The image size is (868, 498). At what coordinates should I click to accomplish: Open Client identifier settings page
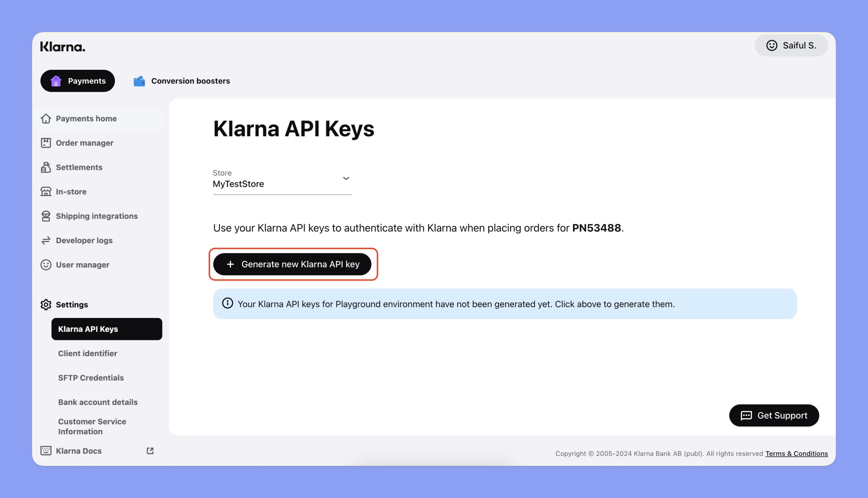pos(87,353)
